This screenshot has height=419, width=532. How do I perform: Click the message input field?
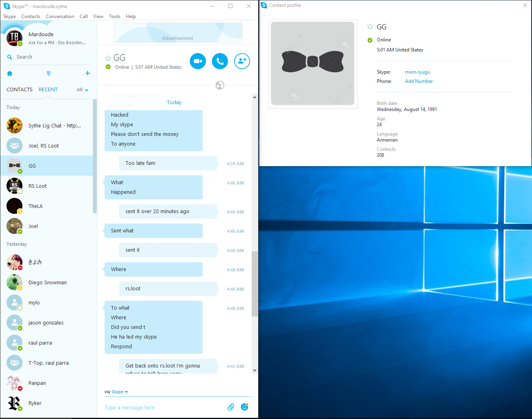pyautogui.click(x=164, y=407)
